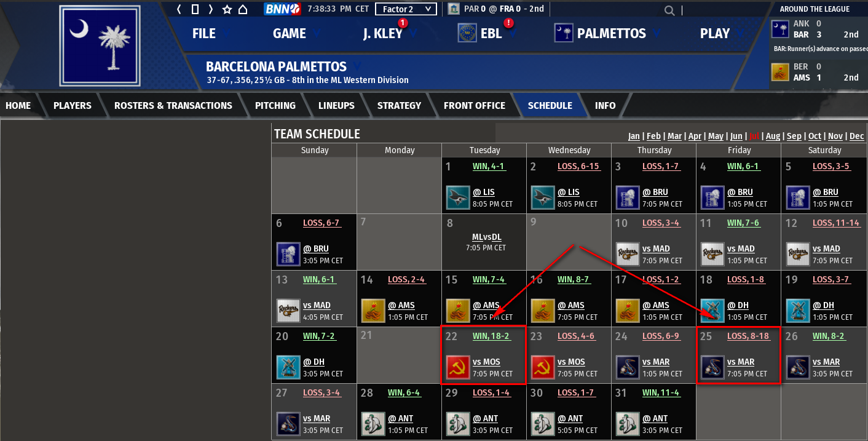
Task: Click the @ ANT opponent link on July 30
Action: click(x=569, y=419)
